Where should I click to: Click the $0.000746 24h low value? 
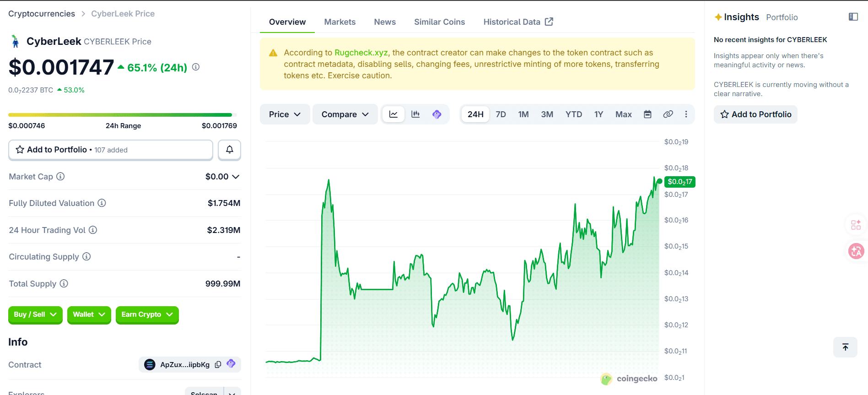pyautogui.click(x=27, y=125)
